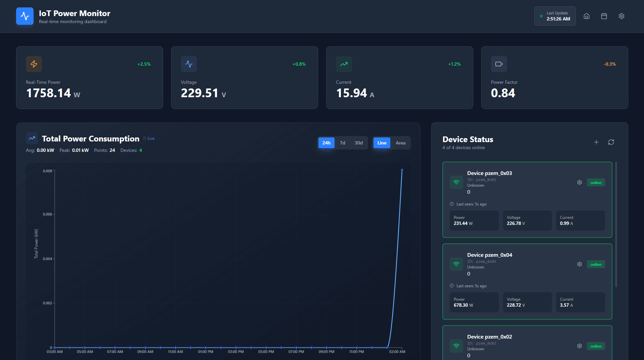644x360 pixels.
Task: Click the Power Factor battery icon
Action: coord(499,64)
